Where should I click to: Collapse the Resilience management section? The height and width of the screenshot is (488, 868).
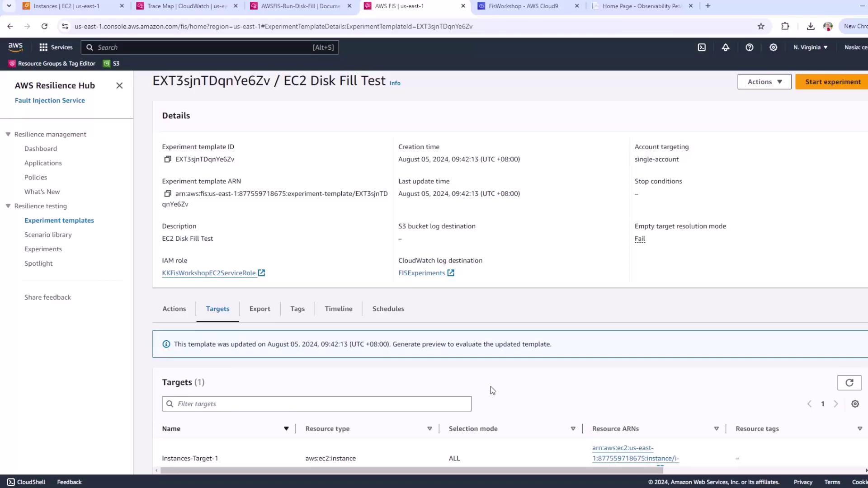pyautogui.click(x=8, y=134)
